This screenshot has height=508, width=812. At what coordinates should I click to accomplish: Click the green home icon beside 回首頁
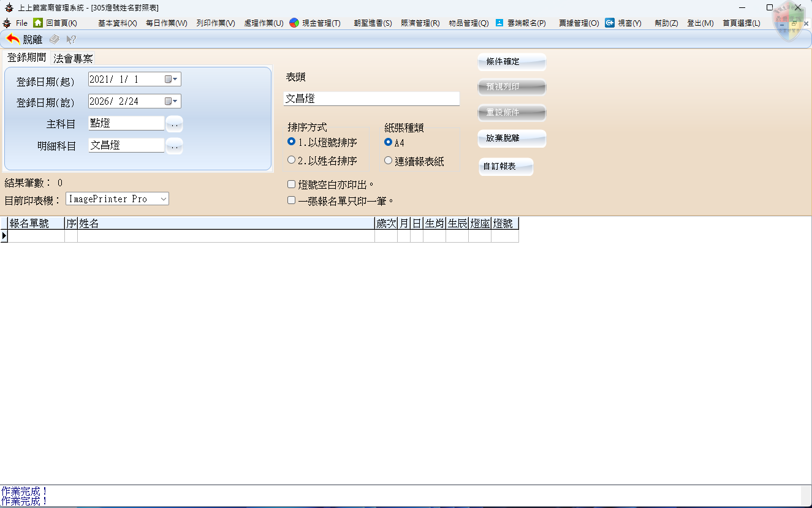pyautogui.click(x=38, y=23)
